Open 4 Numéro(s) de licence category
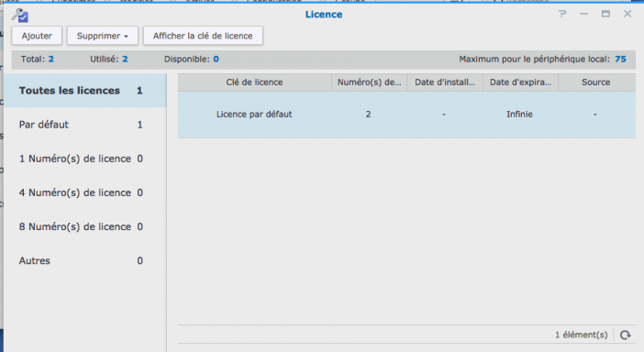 coord(85,192)
